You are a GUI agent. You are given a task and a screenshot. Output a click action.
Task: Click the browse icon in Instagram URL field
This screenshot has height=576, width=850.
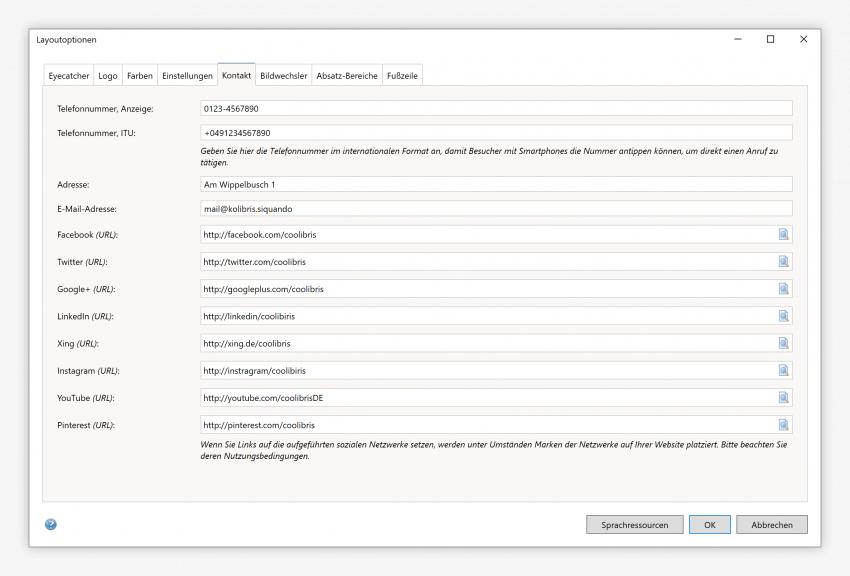click(x=783, y=370)
